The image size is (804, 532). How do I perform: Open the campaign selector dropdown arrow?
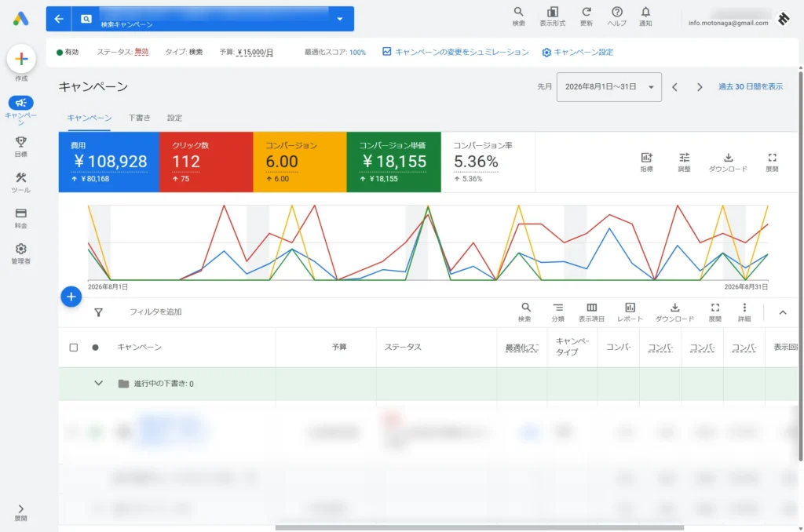point(339,19)
